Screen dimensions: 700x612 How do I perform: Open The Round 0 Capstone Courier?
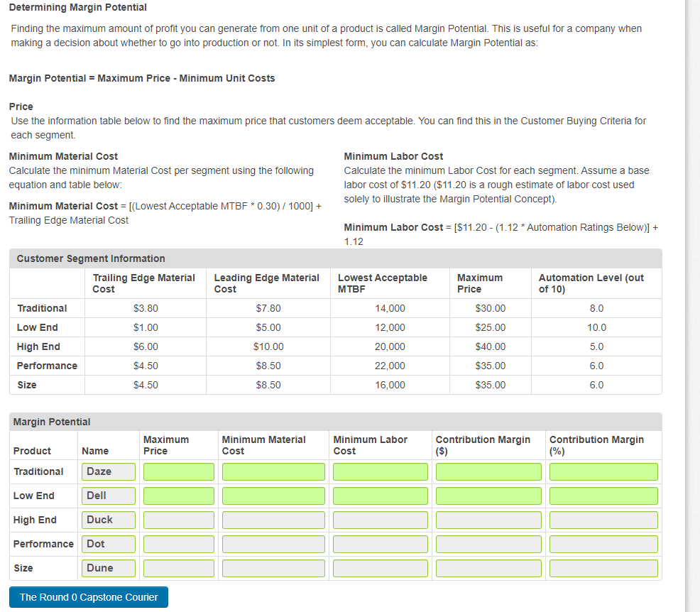[x=88, y=596]
